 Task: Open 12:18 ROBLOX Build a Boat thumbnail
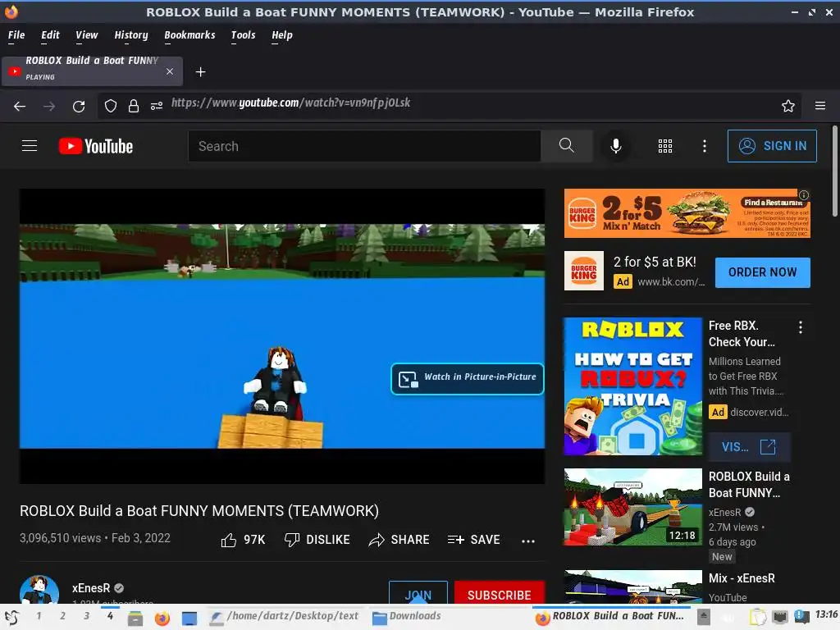tap(632, 507)
